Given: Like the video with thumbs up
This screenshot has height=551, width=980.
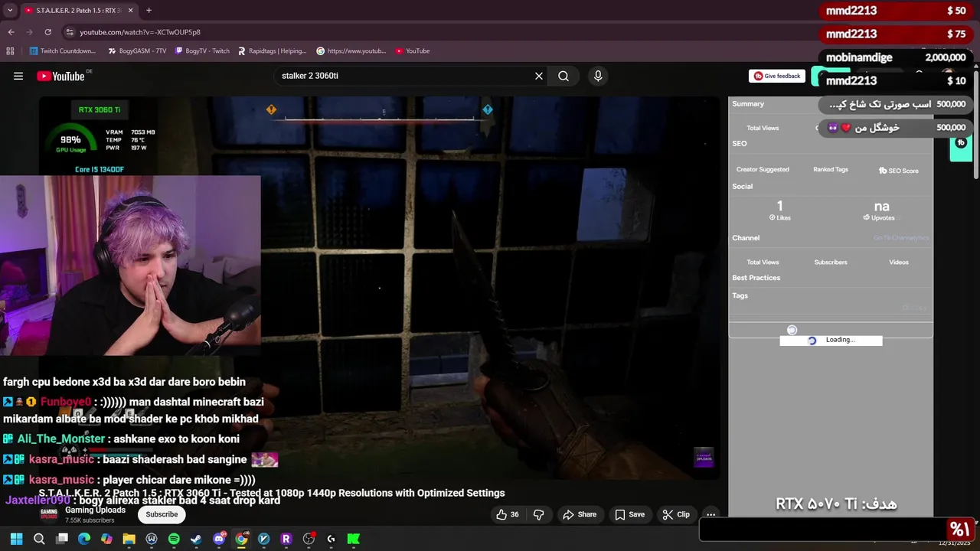Looking at the screenshot, I should click(x=508, y=514).
